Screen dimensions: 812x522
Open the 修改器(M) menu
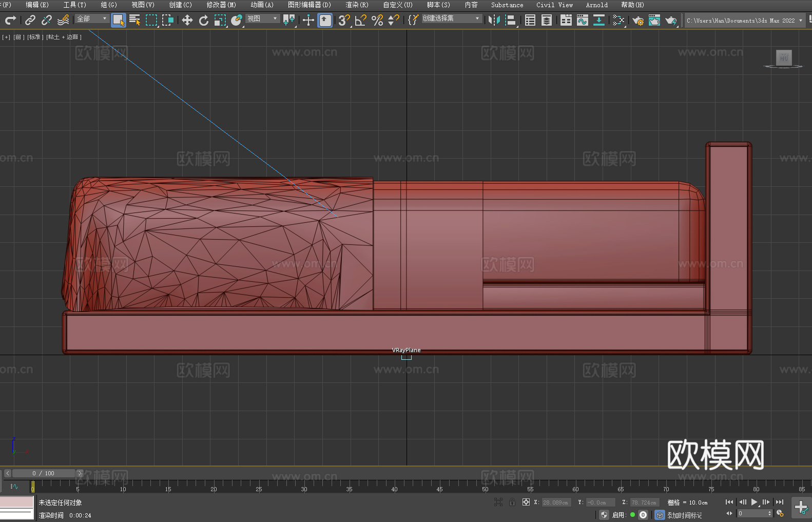pos(221,5)
